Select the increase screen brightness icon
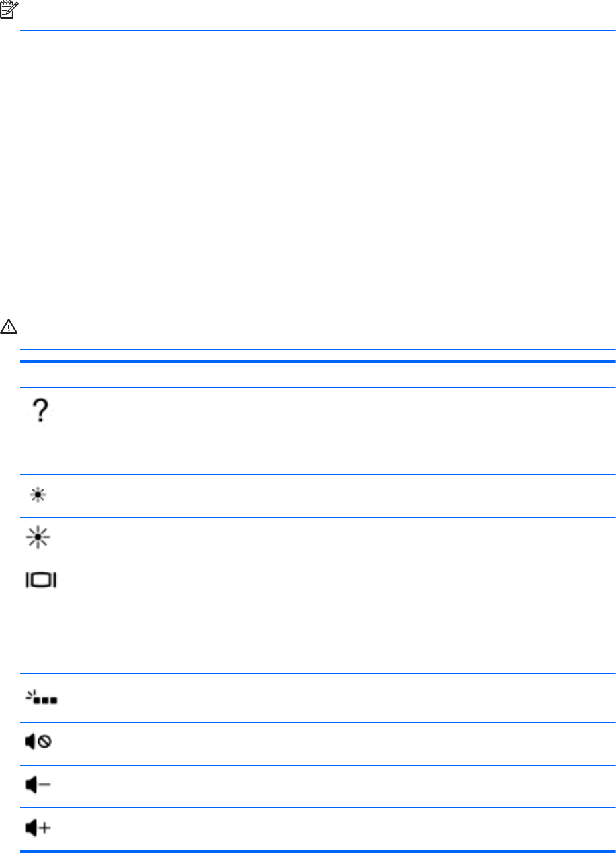 (41, 538)
